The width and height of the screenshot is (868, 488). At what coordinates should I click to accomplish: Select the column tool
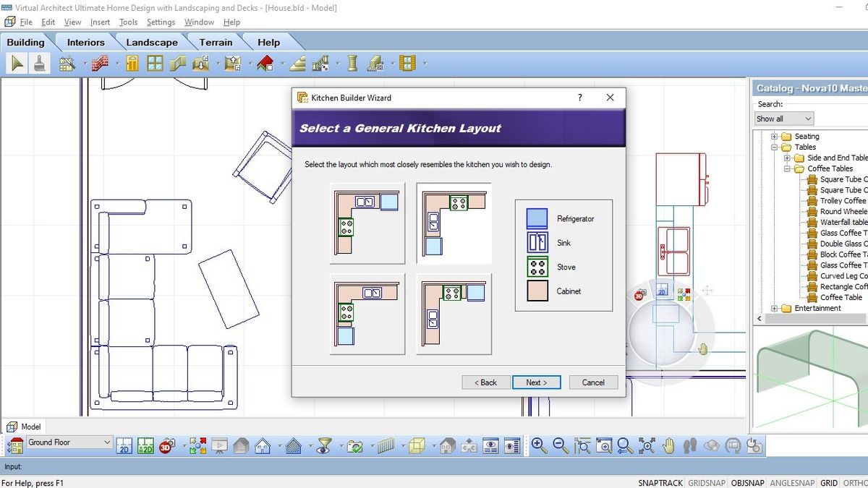click(x=351, y=63)
